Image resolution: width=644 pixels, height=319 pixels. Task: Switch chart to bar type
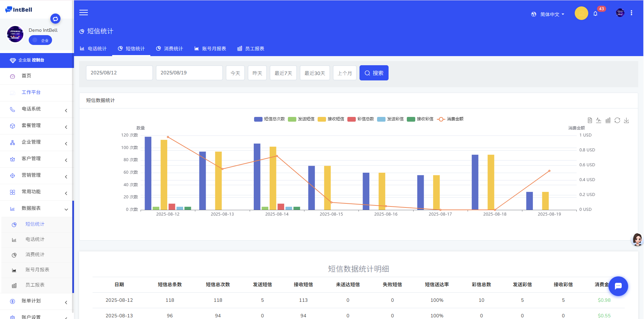[608, 120]
